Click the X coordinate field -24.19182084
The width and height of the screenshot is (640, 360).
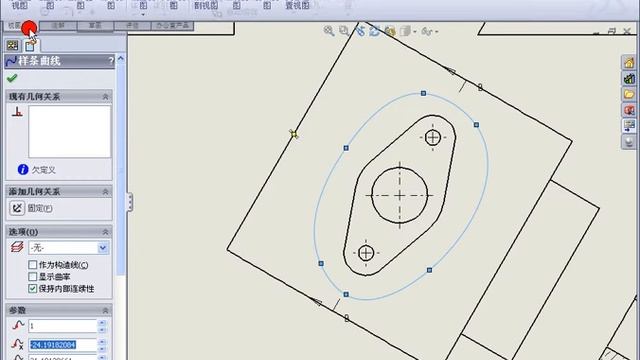pyautogui.click(x=63, y=345)
